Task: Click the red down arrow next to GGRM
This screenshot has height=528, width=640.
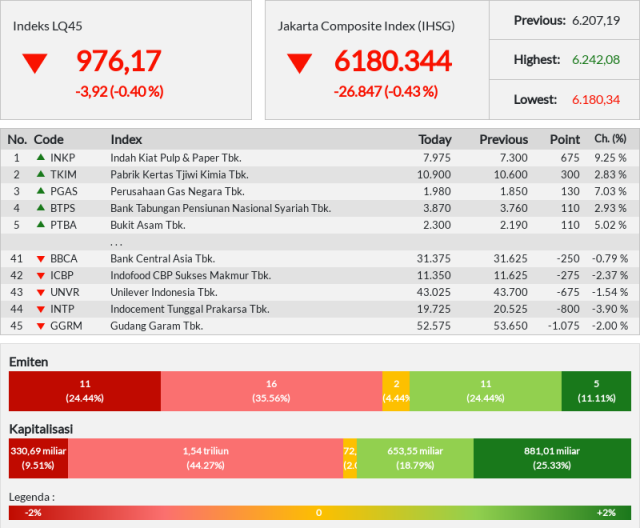Action: tap(41, 326)
